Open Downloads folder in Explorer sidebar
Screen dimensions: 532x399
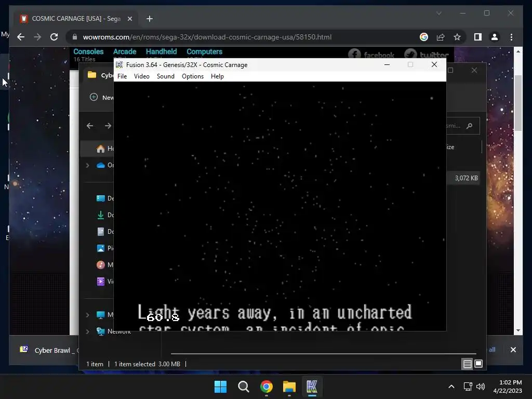pos(104,215)
